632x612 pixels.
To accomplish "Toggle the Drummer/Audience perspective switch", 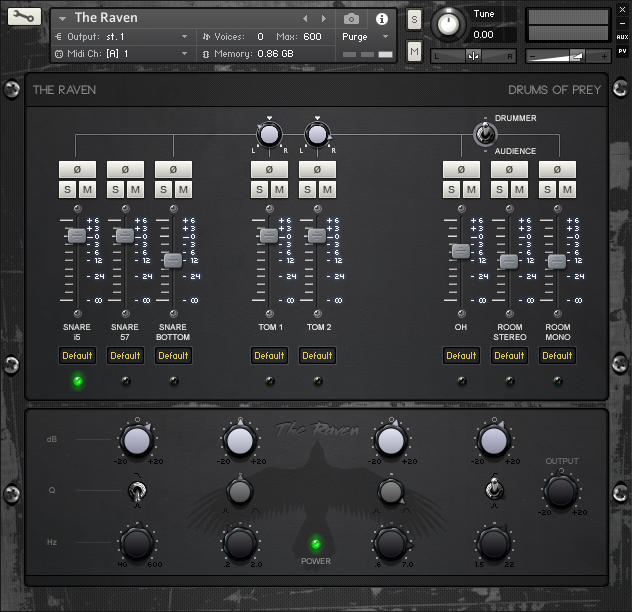I will click(484, 134).
